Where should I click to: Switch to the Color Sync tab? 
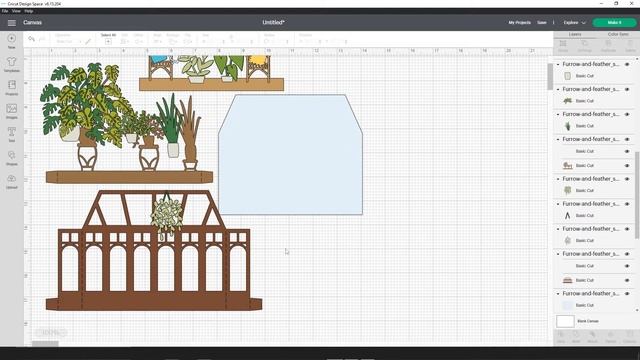(618, 35)
